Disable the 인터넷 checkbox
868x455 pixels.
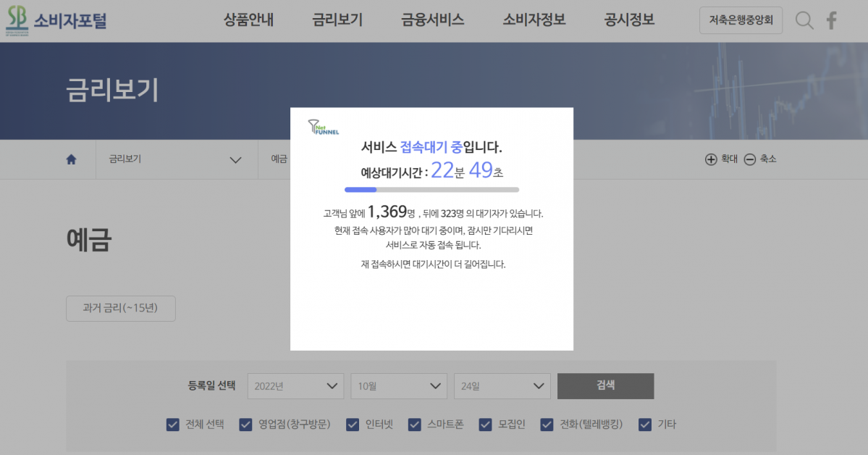pos(353,424)
